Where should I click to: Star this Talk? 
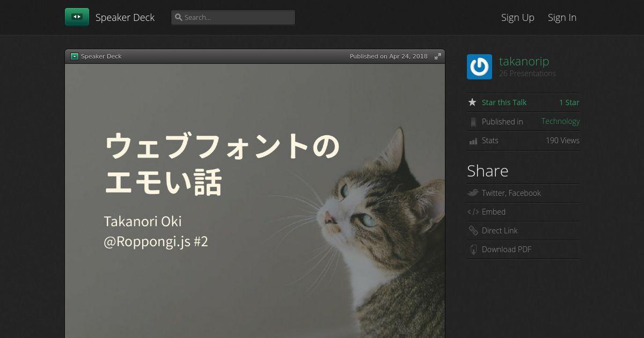pos(504,102)
